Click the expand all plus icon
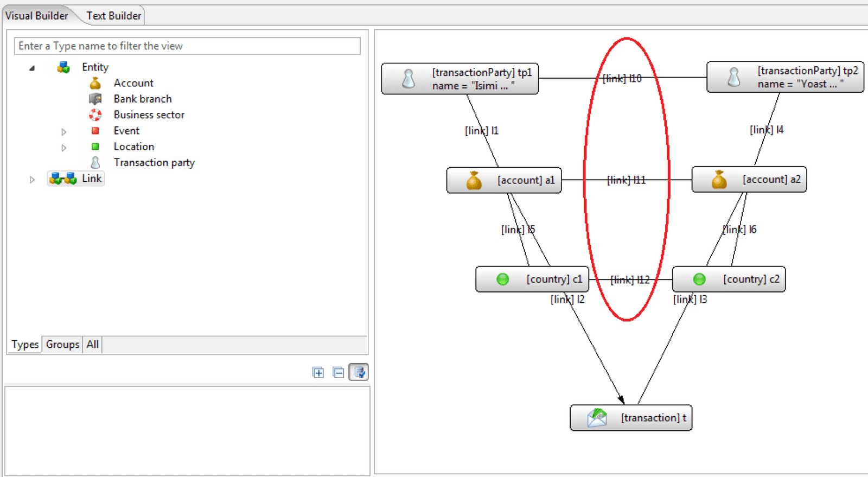Image resolution: width=868 pixels, height=477 pixels. coord(318,372)
